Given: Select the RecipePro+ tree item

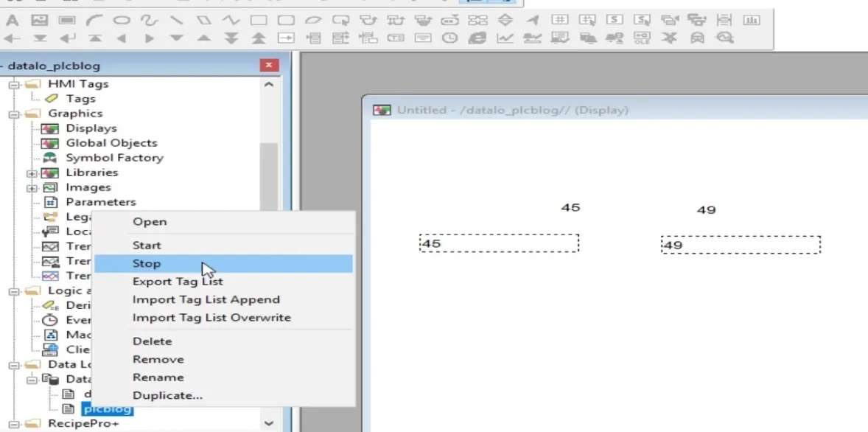Looking at the screenshot, I should click(83, 424).
